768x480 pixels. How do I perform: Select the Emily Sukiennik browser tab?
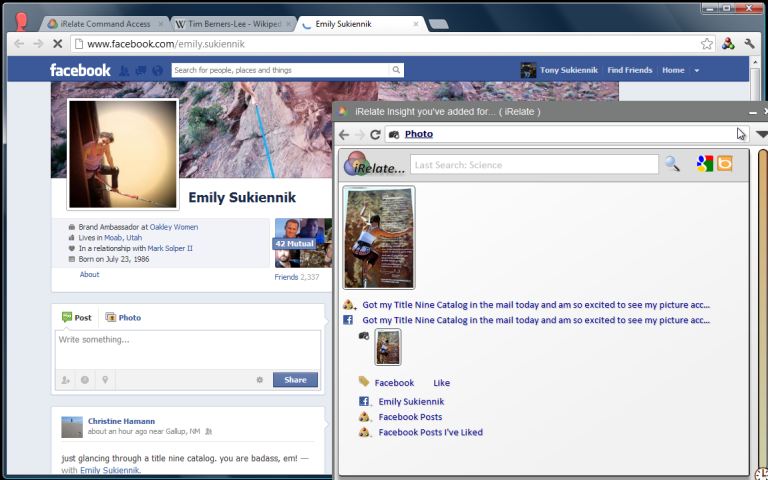(358, 24)
